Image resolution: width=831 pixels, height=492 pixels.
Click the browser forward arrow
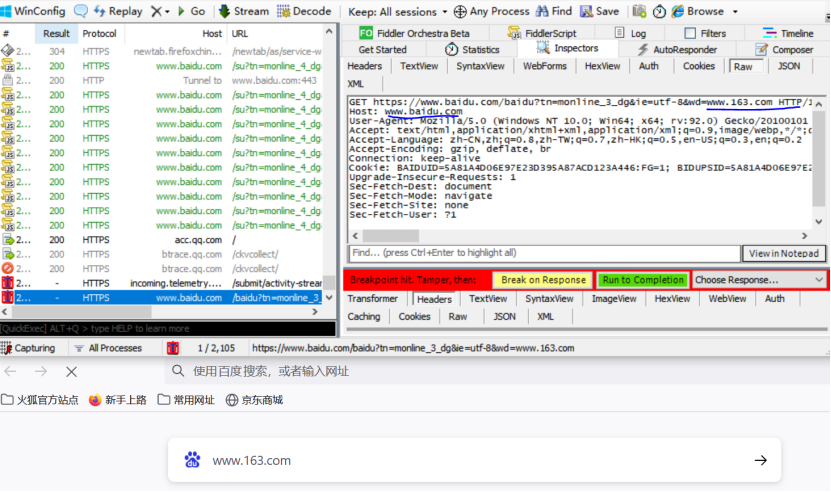41,371
